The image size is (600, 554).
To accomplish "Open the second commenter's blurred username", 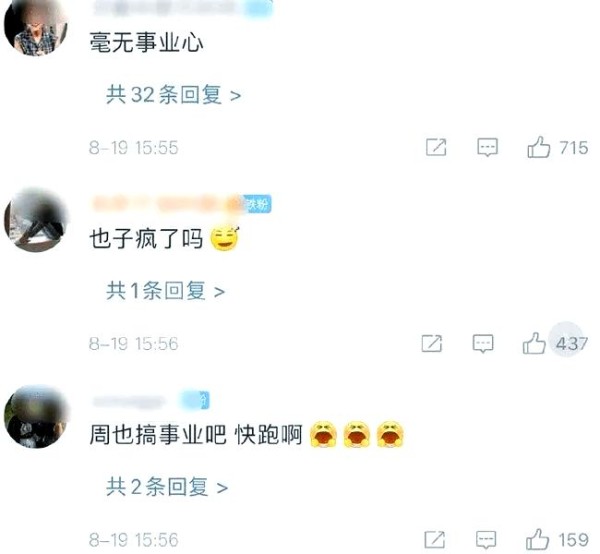I will click(168, 204).
